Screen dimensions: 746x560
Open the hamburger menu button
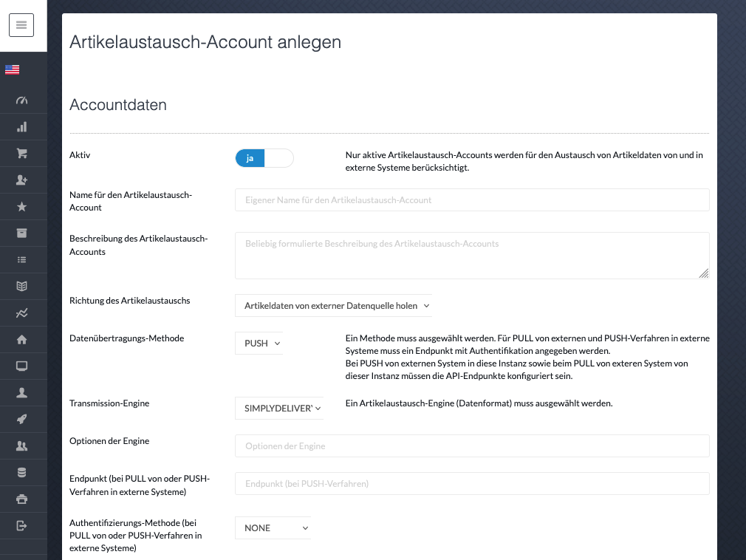coord(21,25)
